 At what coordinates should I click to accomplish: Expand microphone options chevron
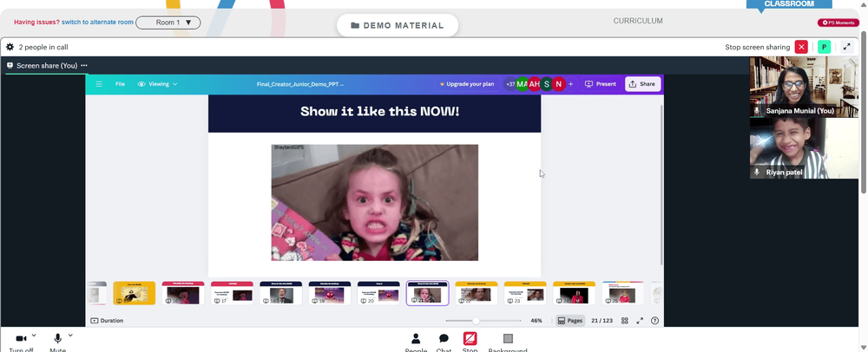point(70,336)
